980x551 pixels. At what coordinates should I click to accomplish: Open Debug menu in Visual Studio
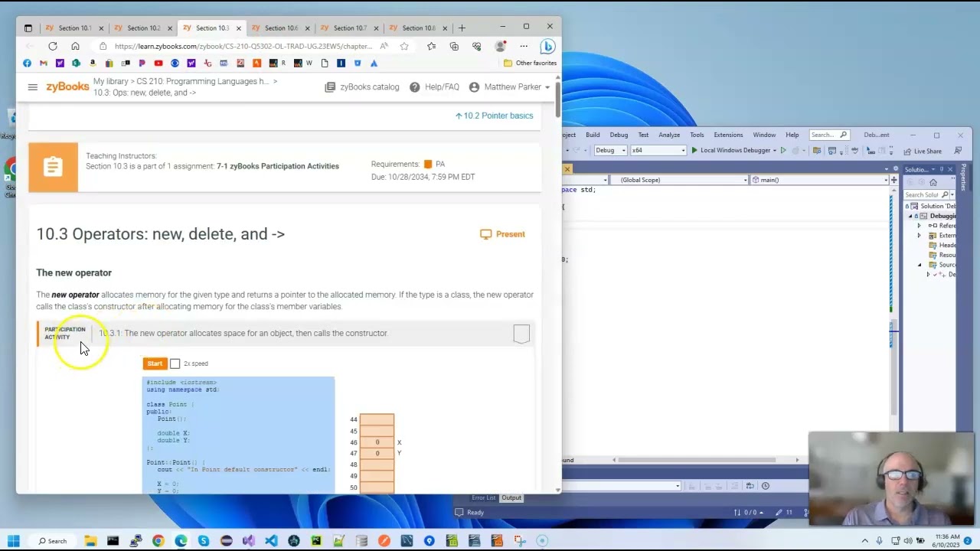[619, 135]
